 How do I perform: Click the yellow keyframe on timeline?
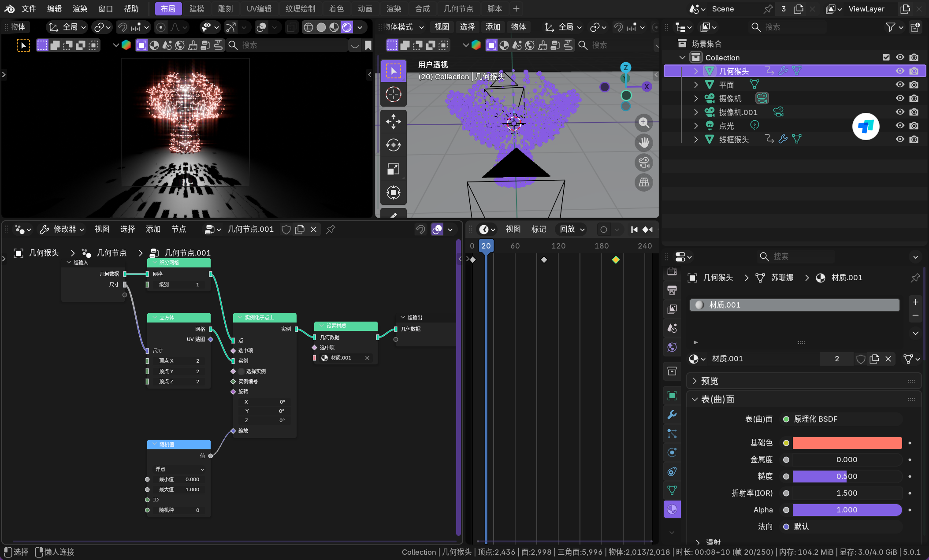(616, 260)
